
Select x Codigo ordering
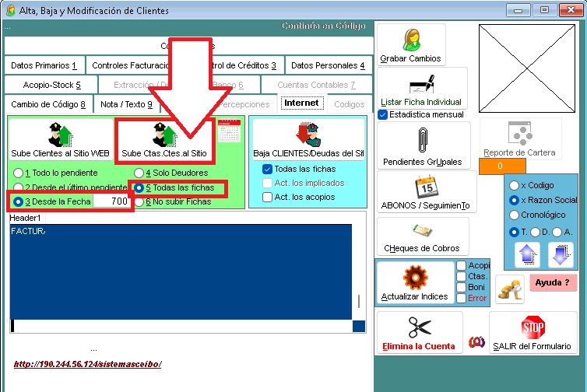[x=514, y=186]
